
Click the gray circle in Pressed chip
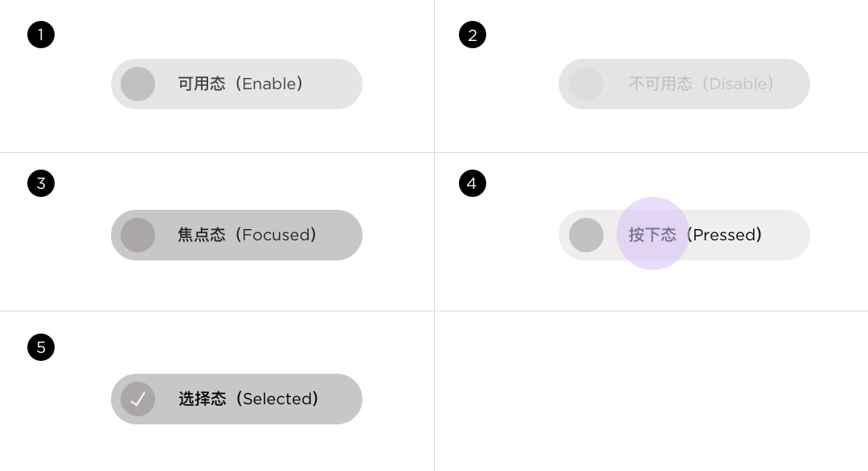coord(586,235)
